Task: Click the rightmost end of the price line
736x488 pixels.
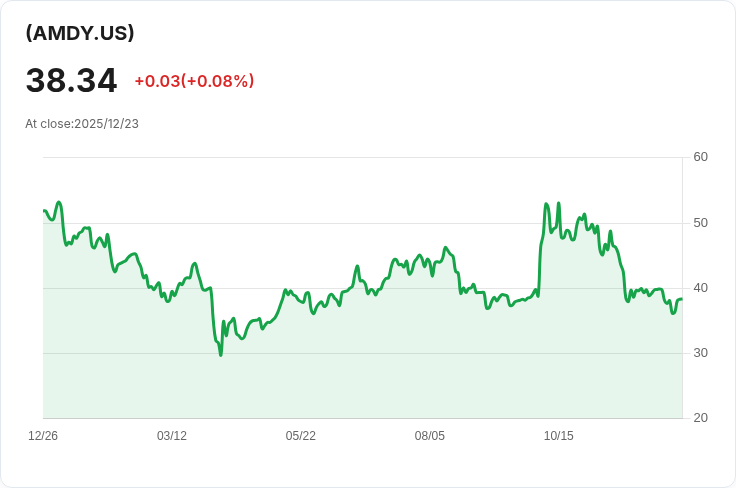Action: [681, 299]
